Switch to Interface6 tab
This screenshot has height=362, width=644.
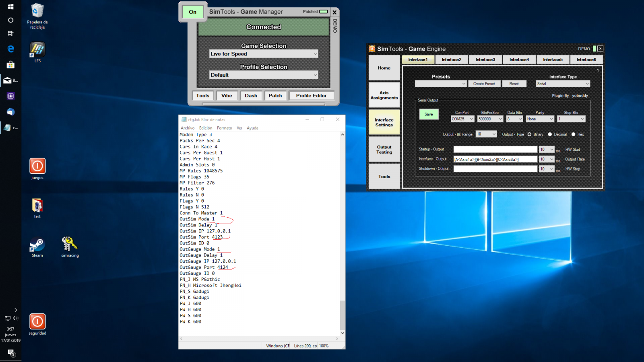tap(586, 60)
